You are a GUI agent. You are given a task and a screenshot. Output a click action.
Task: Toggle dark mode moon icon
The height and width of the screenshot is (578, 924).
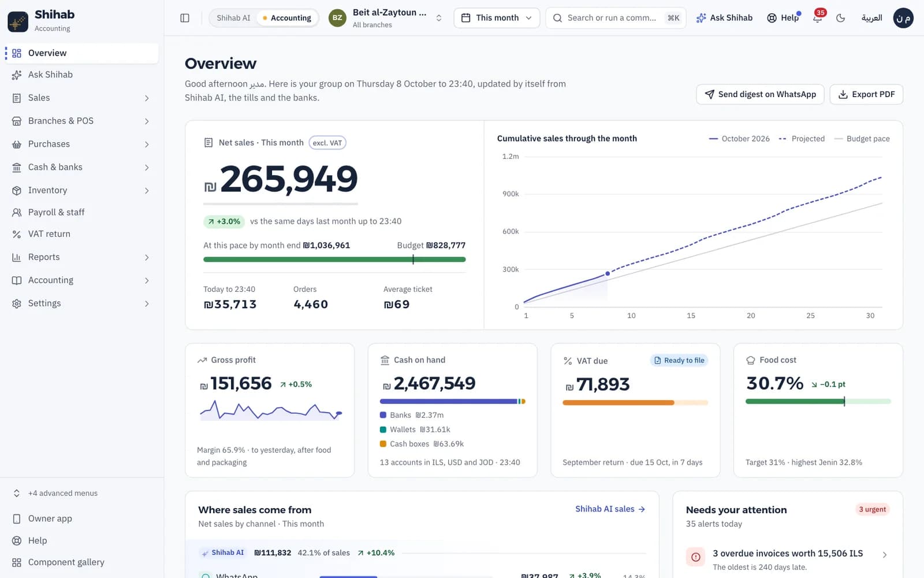(841, 18)
